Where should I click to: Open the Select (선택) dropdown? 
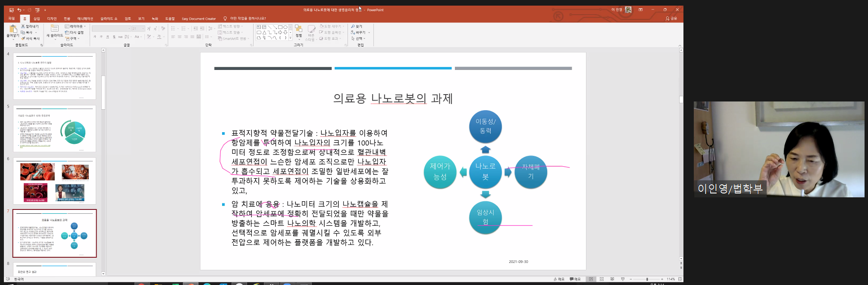359,38
